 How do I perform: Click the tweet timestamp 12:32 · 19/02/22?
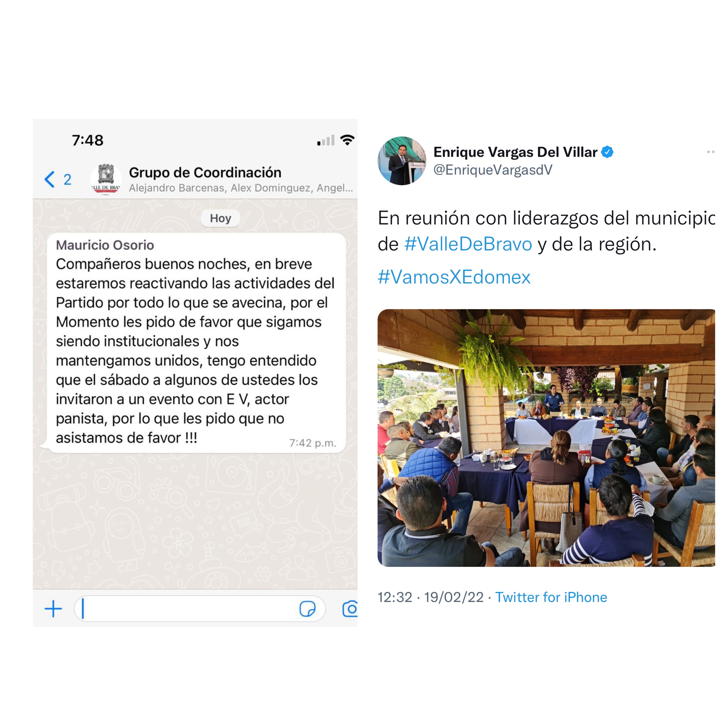click(x=431, y=598)
